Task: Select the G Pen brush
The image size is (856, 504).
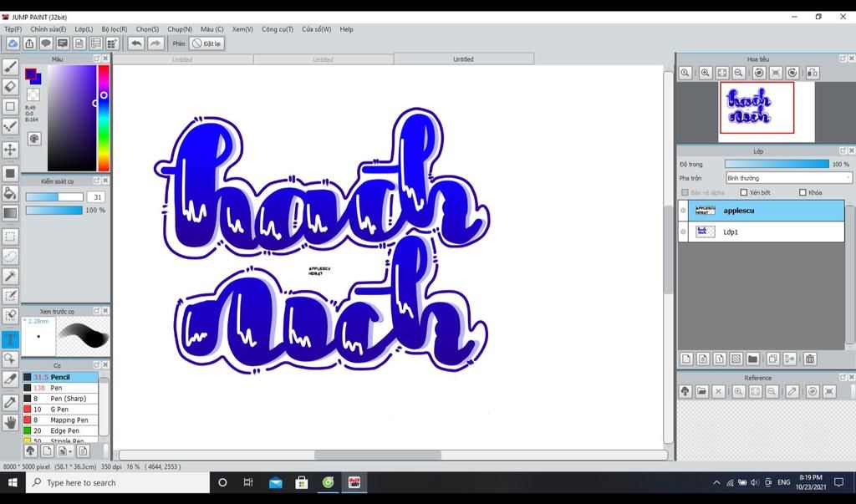Action: pos(60,410)
